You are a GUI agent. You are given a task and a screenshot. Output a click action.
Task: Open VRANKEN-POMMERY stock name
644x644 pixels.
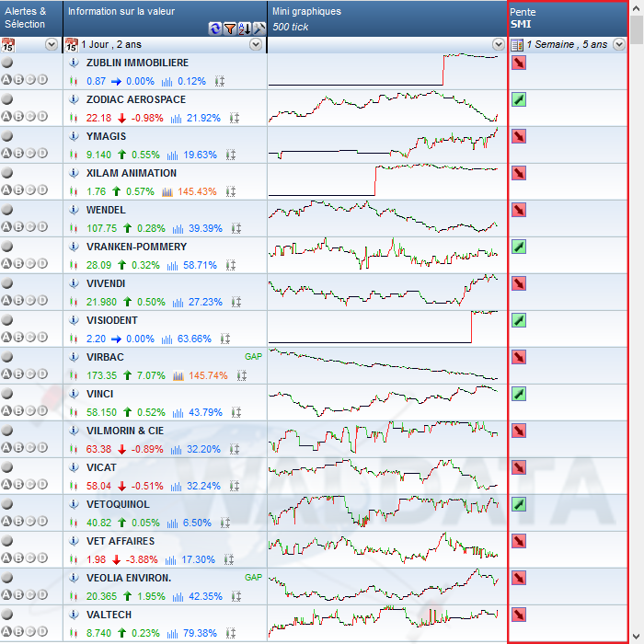(x=136, y=247)
